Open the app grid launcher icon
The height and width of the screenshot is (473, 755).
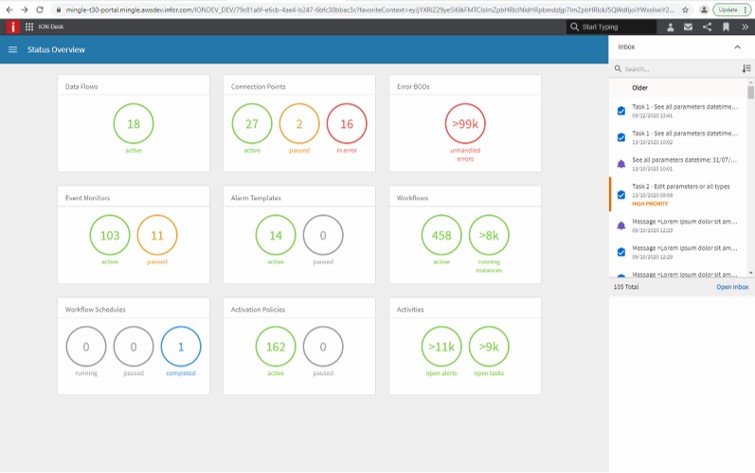[x=29, y=27]
